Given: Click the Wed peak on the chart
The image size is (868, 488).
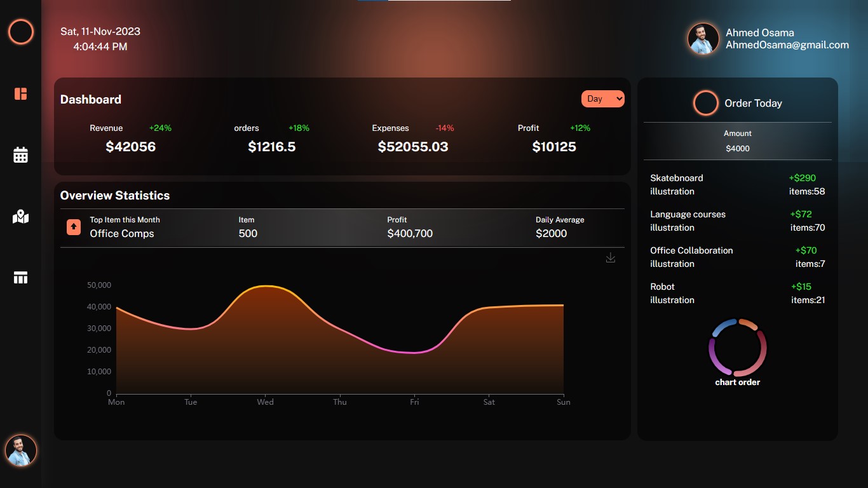Looking at the screenshot, I should [266, 287].
